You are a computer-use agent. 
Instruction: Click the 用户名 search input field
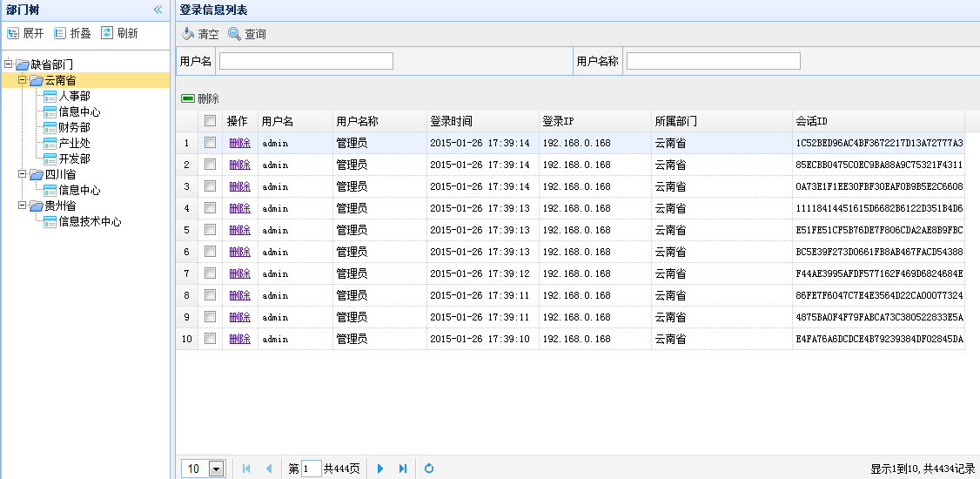[306, 61]
